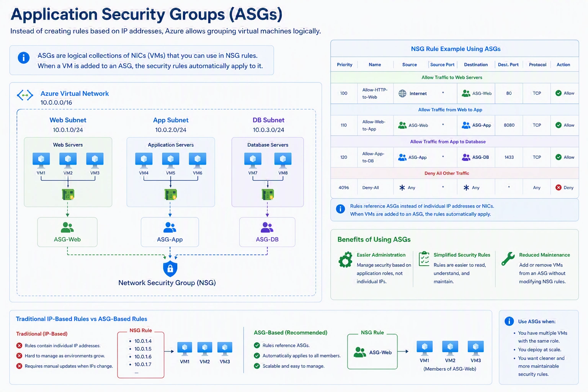This screenshot has width=588, height=392.
Task: Click the App Subnet address 10.0.2.0/24
Action: pos(171,130)
